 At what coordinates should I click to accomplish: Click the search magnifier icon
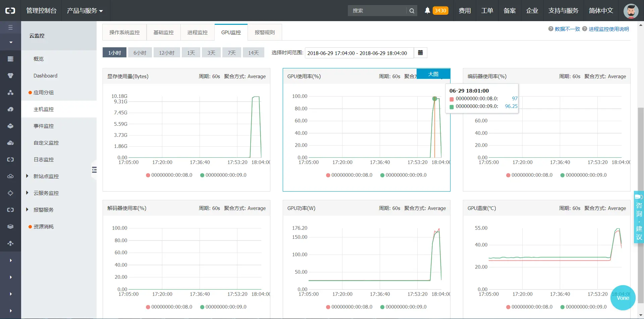tap(412, 11)
